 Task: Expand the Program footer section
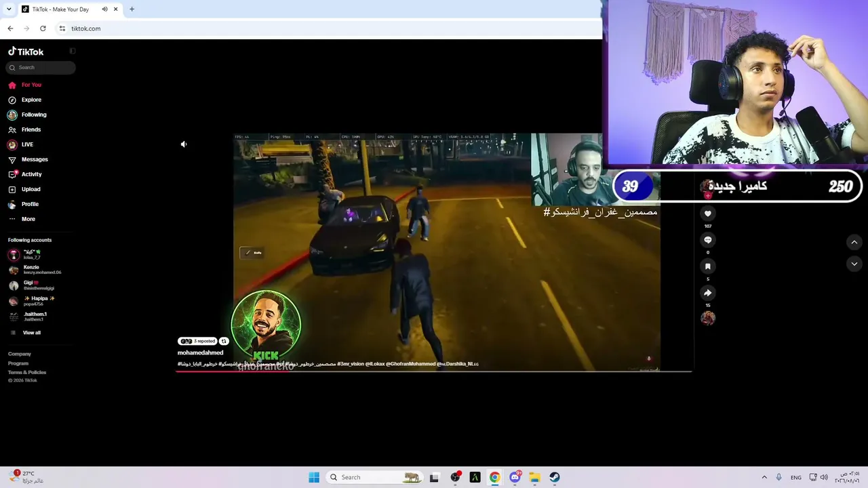[x=18, y=363]
